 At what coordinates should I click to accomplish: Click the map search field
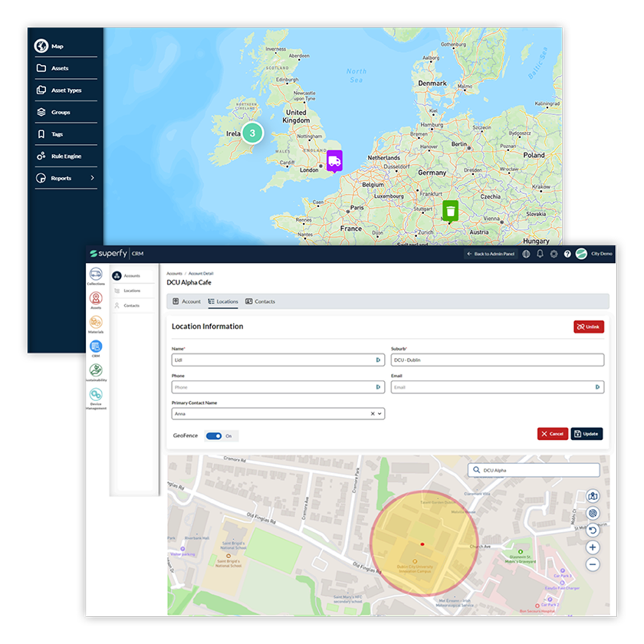537,471
